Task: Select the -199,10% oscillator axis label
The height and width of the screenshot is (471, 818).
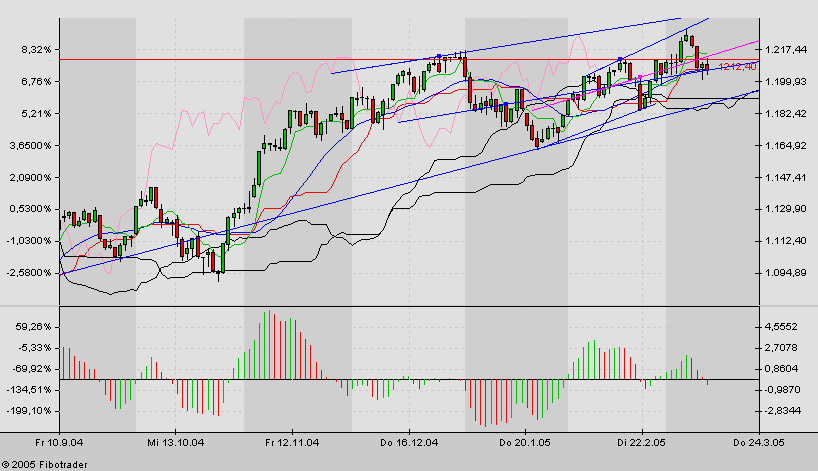Action: click(30, 410)
